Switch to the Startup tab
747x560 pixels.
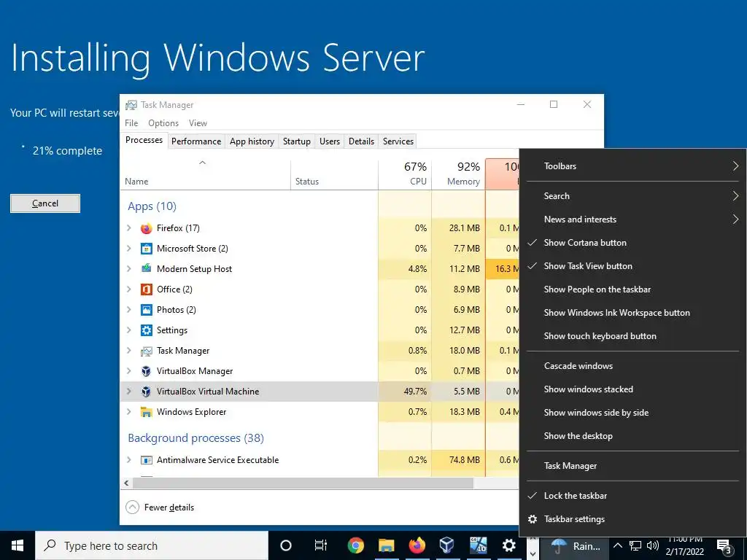coord(297,141)
